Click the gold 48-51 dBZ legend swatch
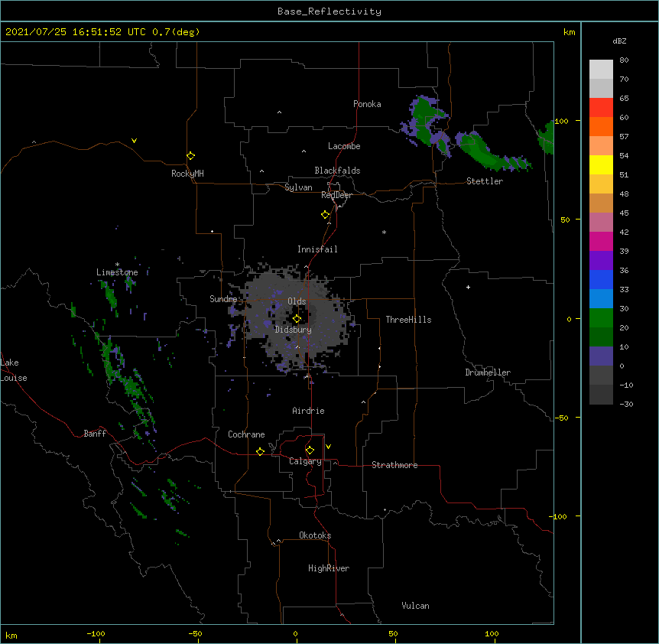659x644 pixels. coord(601,184)
